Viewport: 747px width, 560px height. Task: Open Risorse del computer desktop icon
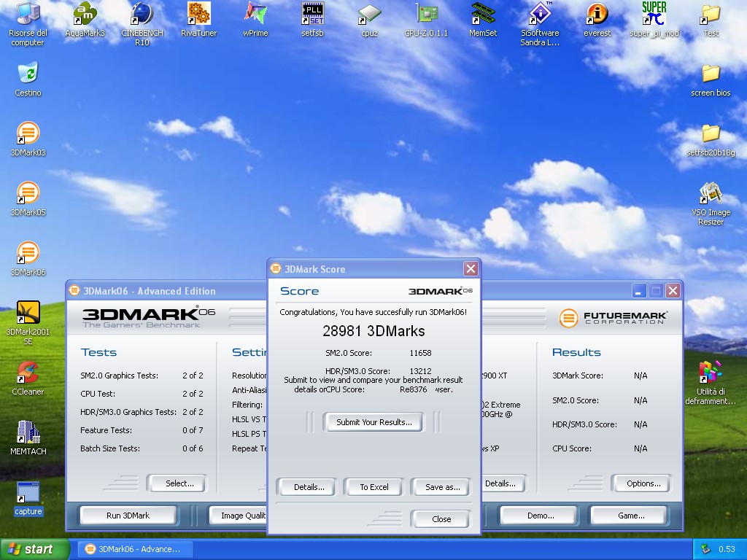[28, 23]
